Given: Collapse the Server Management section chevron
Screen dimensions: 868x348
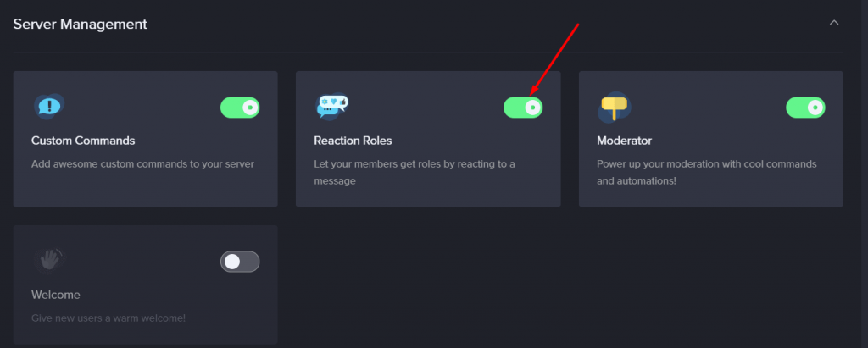Looking at the screenshot, I should [x=834, y=23].
